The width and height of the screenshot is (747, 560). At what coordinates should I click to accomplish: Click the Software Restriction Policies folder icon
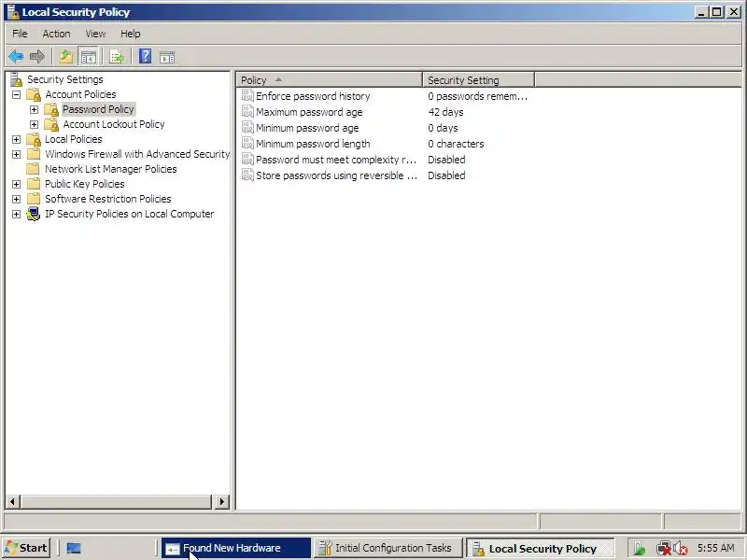tap(34, 199)
